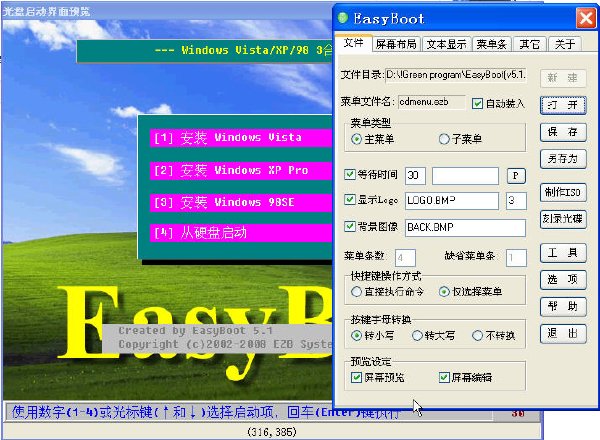Select the 仅选择菜单 radio option
The width and height of the screenshot is (600, 440).
[x=444, y=292]
